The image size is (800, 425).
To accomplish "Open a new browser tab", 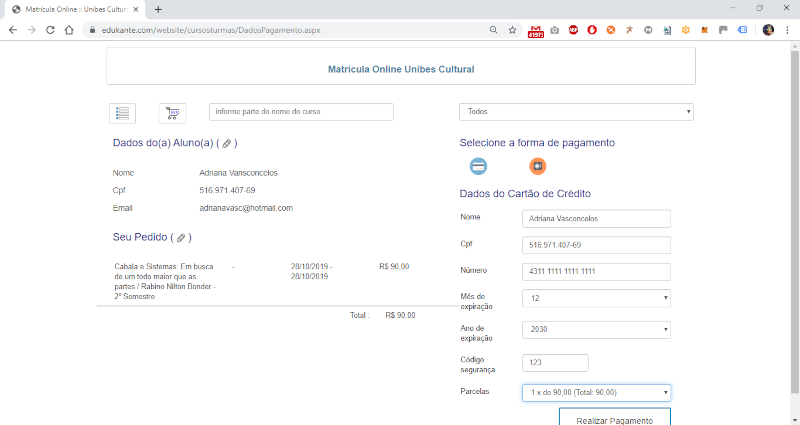I will [x=158, y=9].
